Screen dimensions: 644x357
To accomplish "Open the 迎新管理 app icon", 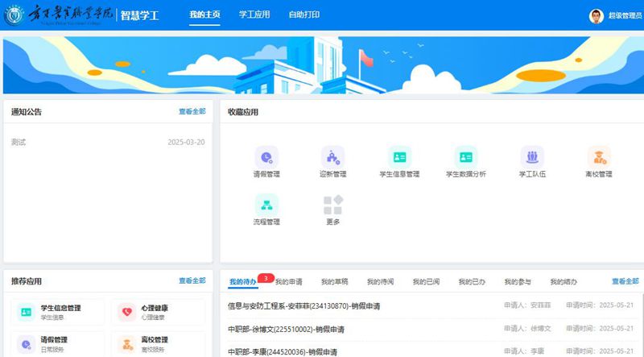I will coord(332,156).
